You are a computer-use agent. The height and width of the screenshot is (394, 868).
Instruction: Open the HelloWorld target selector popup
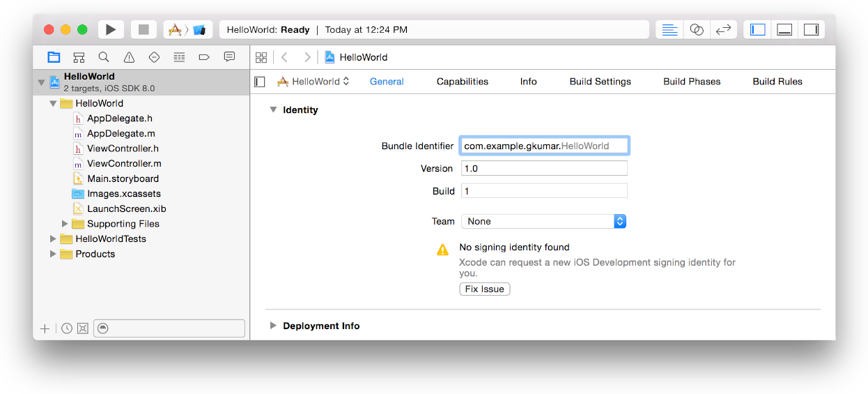(x=313, y=82)
